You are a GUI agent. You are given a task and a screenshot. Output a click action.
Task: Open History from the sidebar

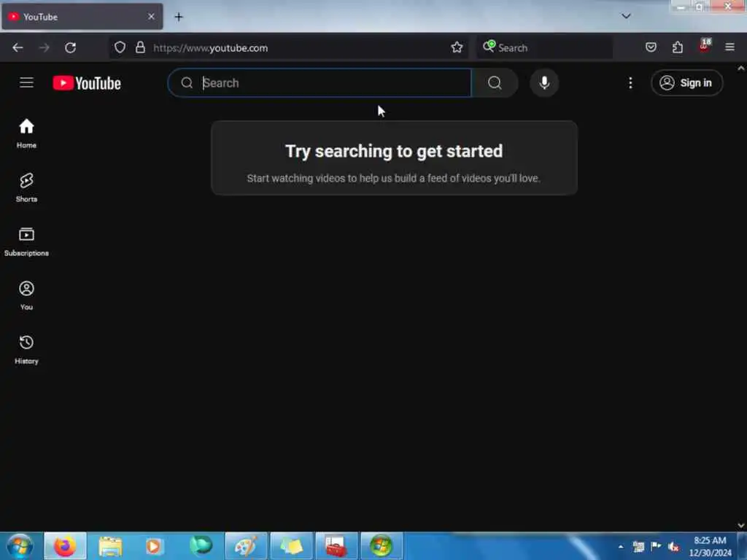tap(27, 349)
